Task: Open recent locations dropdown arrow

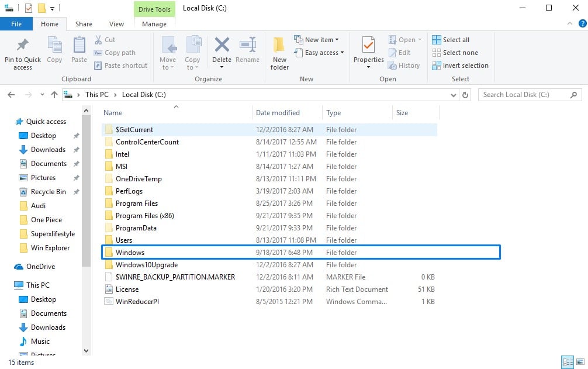Action: pyautogui.click(x=42, y=95)
